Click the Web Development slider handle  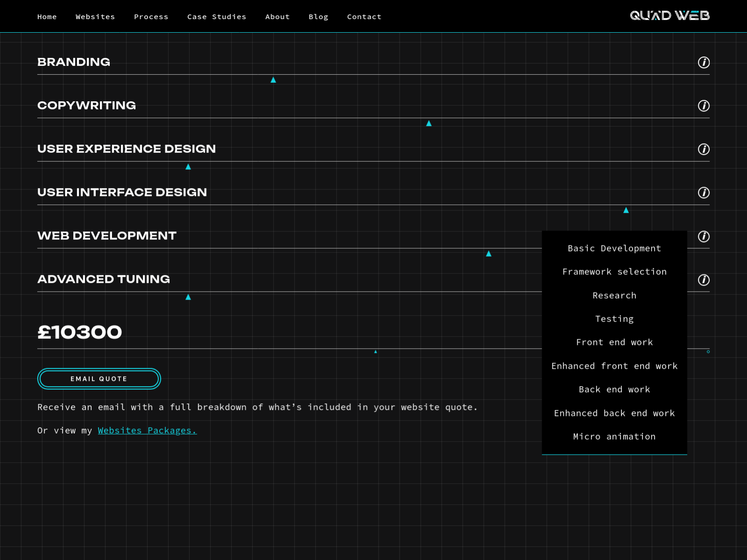(488, 254)
